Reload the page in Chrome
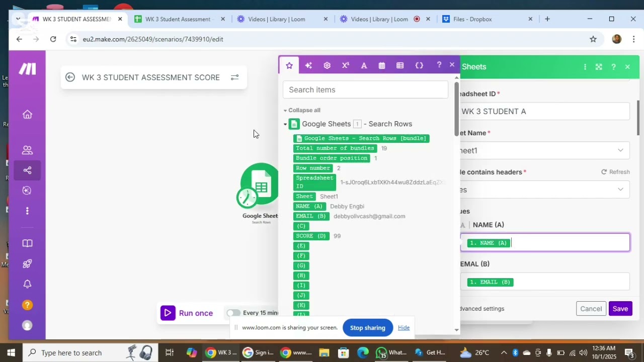The width and height of the screenshot is (644, 362). 53,39
